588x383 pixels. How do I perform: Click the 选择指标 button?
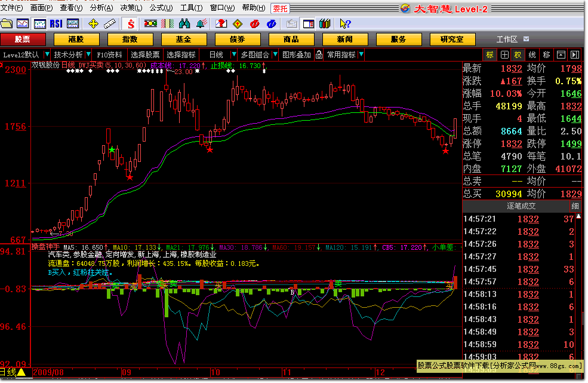click(x=181, y=55)
